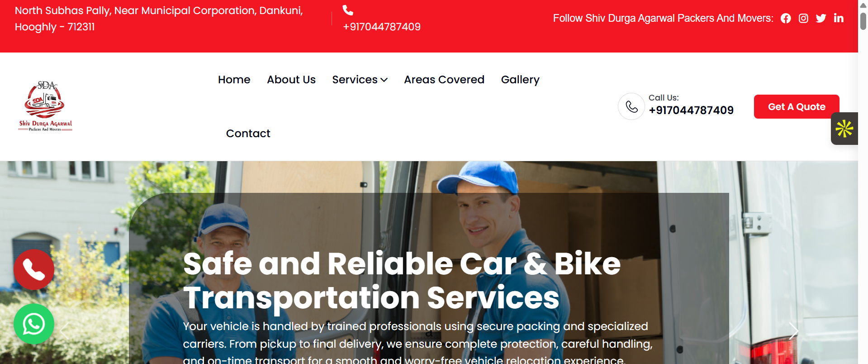Open the Facebook page icon

coord(786,18)
